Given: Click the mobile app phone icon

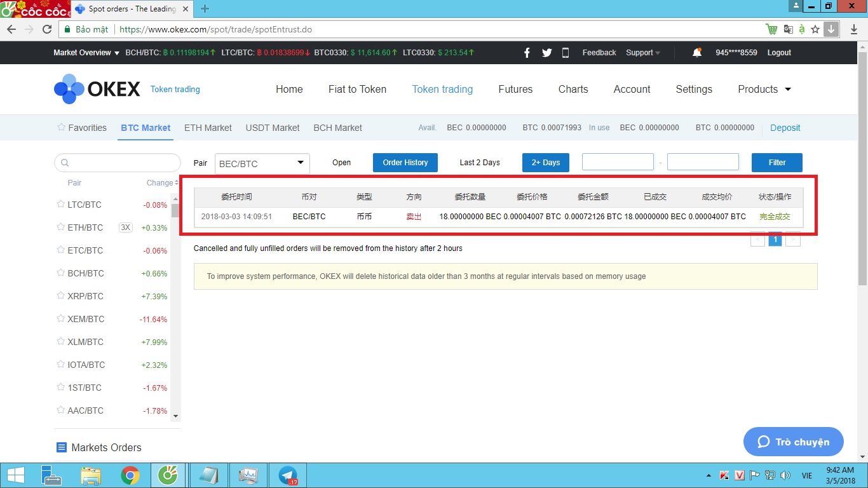Looking at the screenshot, I should [x=566, y=53].
